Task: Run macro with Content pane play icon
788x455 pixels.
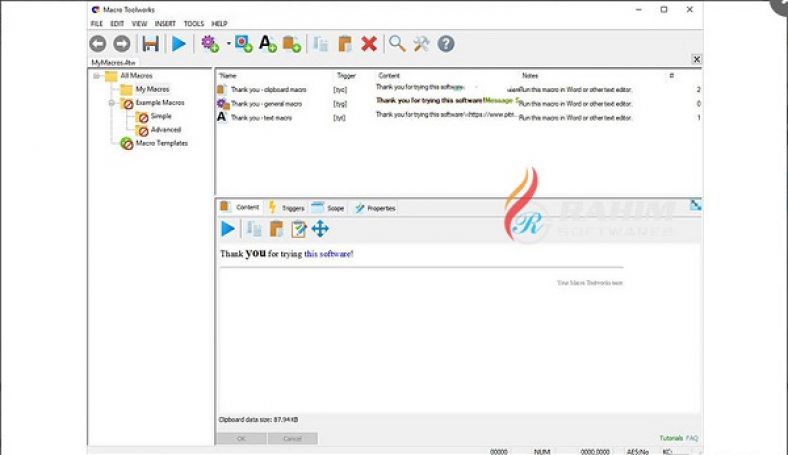Action: [228, 229]
